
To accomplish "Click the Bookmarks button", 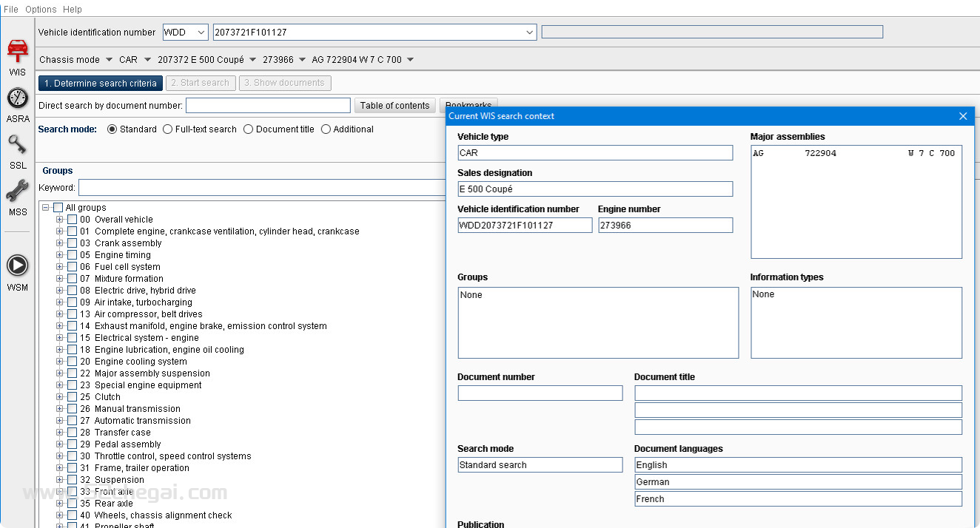I will click(469, 104).
